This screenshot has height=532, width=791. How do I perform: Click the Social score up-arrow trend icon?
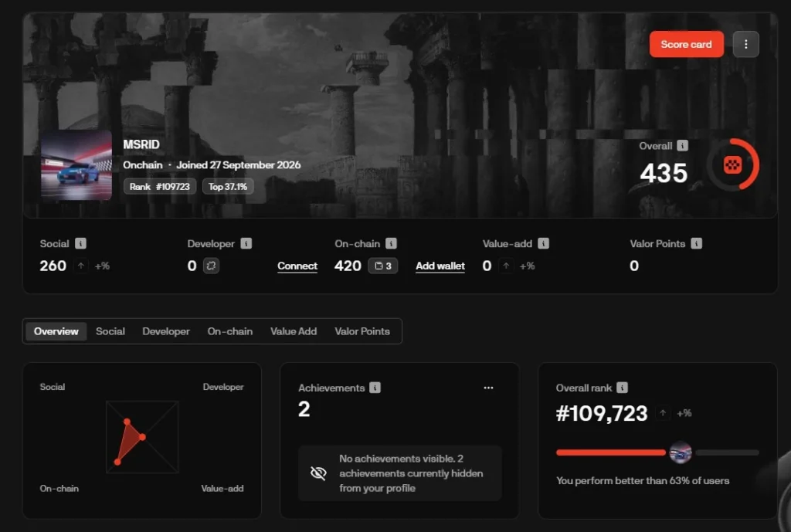pos(80,266)
